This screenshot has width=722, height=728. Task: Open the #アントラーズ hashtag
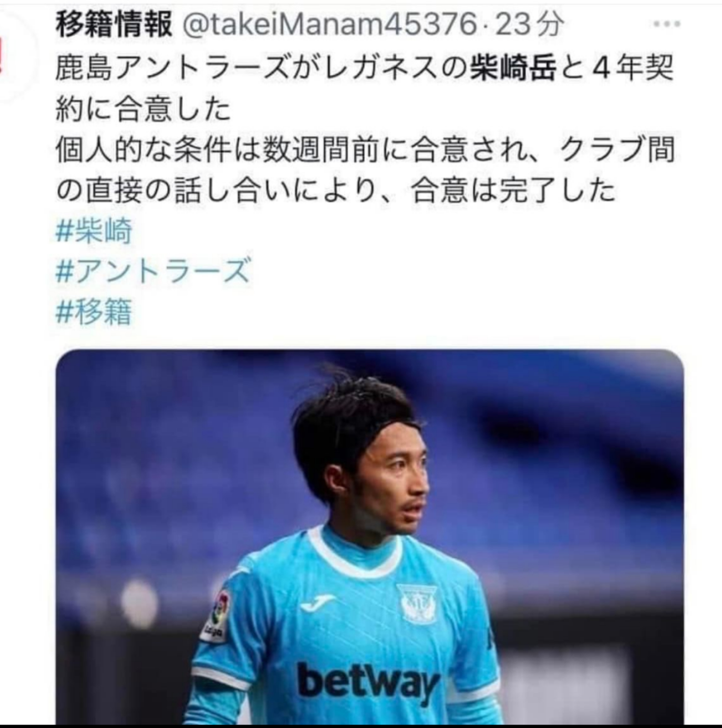pos(153,270)
